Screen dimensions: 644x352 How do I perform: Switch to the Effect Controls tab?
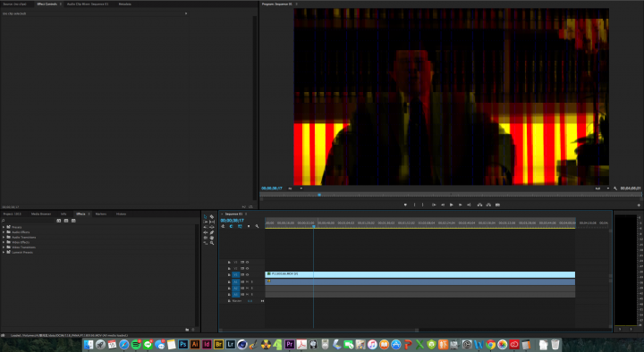pos(47,4)
